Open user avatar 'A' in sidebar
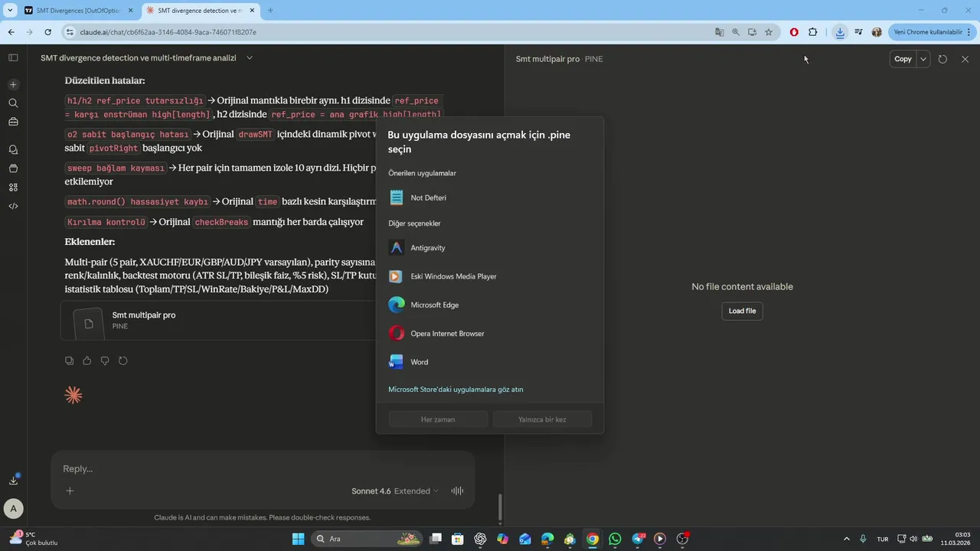This screenshot has width=980, height=551. 13,508
